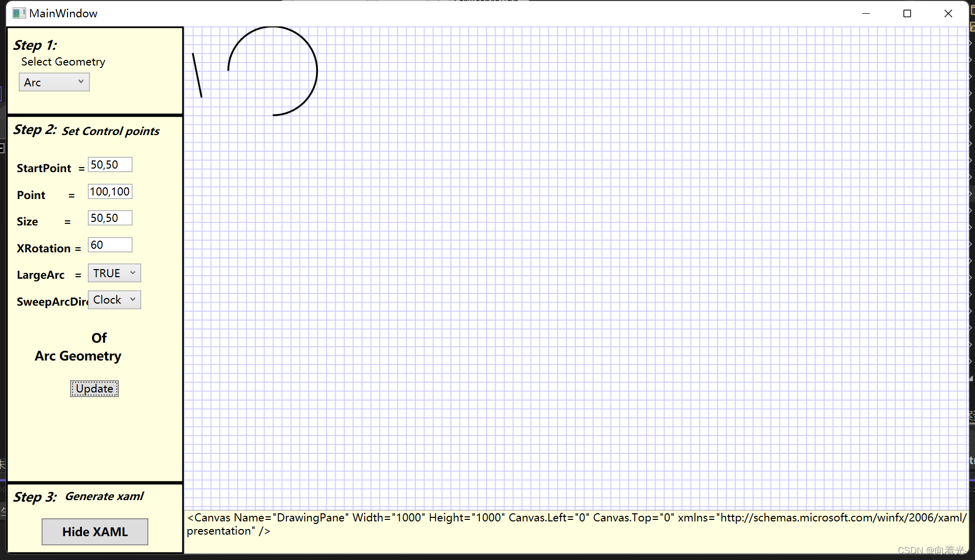Image resolution: width=975 pixels, height=560 pixels.
Task: Click the 'LargeArc' label
Action: pos(41,275)
